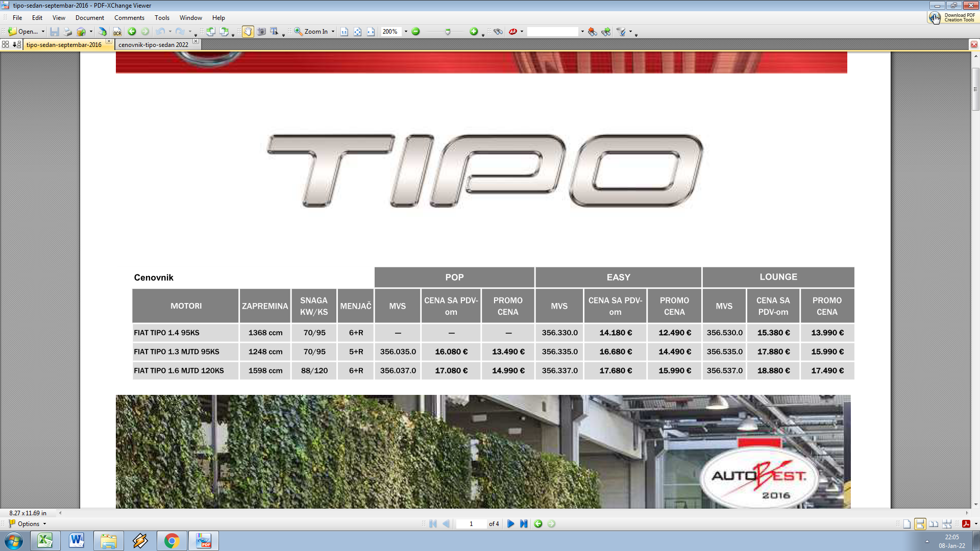Open the Window menu

coord(191,18)
